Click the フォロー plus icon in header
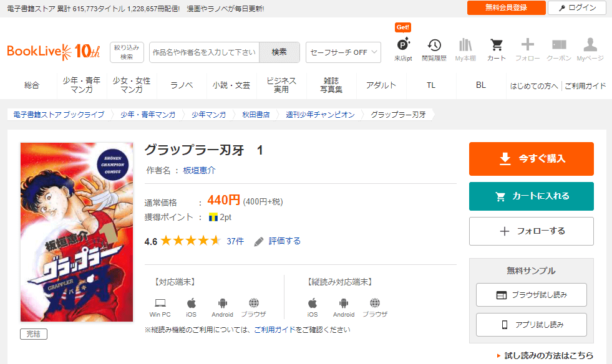 point(528,45)
